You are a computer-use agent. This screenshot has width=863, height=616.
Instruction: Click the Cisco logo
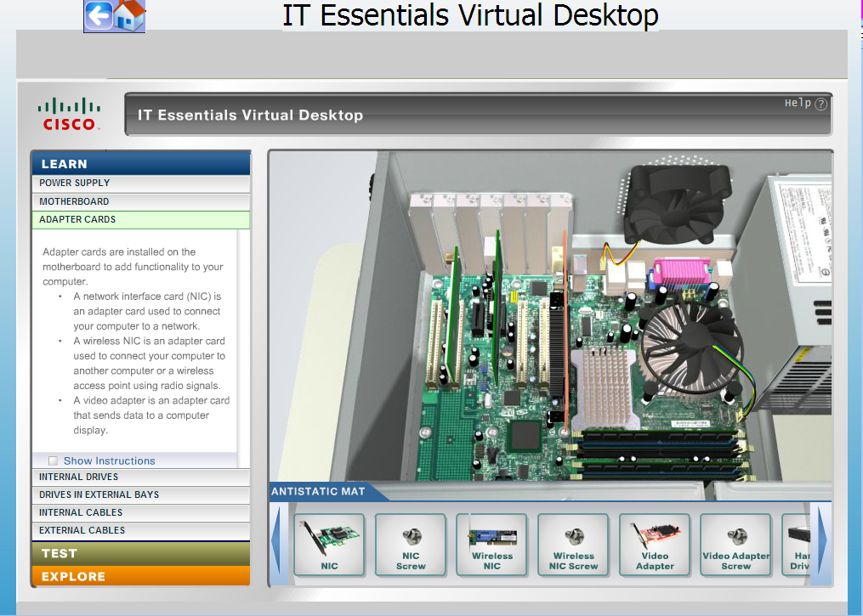pyautogui.click(x=70, y=115)
